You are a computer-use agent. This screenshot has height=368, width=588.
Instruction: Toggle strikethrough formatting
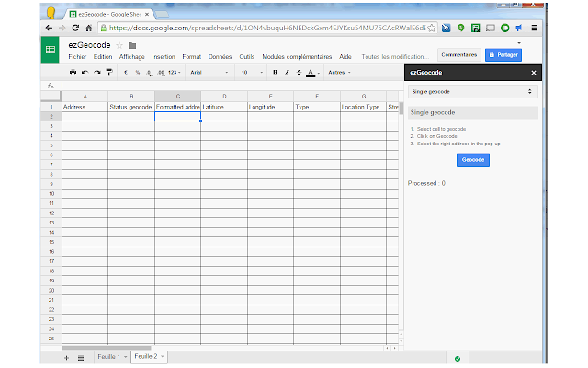tap(299, 72)
